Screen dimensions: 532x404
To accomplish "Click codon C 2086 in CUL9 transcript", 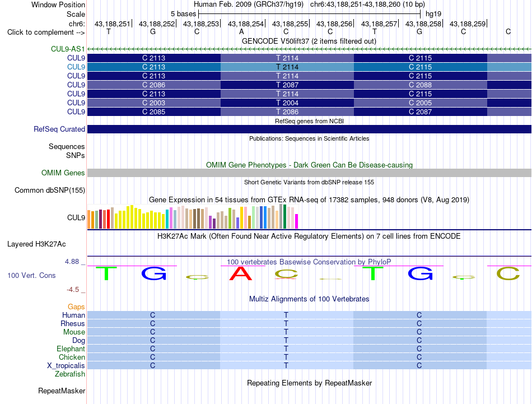I will pos(153,85).
